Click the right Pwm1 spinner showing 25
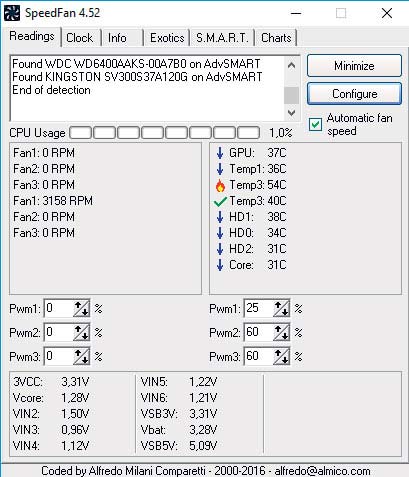The height and width of the screenshot is (477, 409). [x=282, y=308]
